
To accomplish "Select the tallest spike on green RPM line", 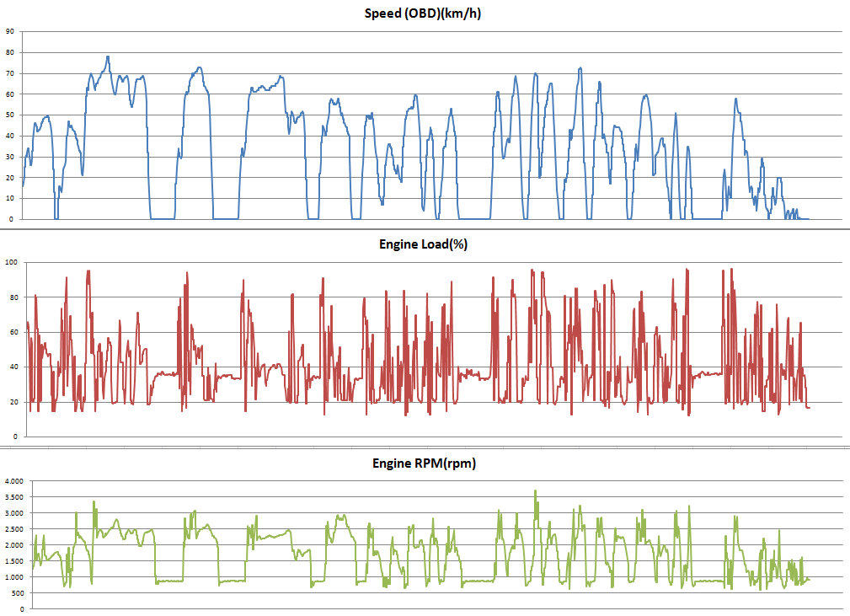I will pos(535,490).
